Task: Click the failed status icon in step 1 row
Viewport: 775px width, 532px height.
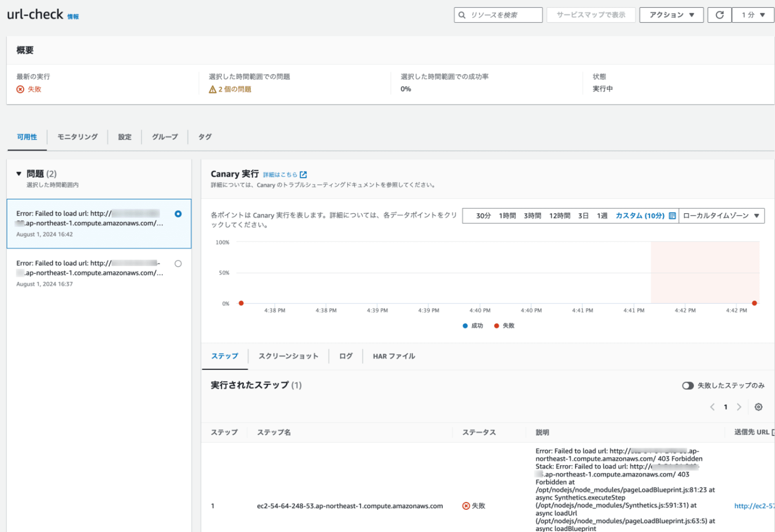Action: click(x=466, y=506)
